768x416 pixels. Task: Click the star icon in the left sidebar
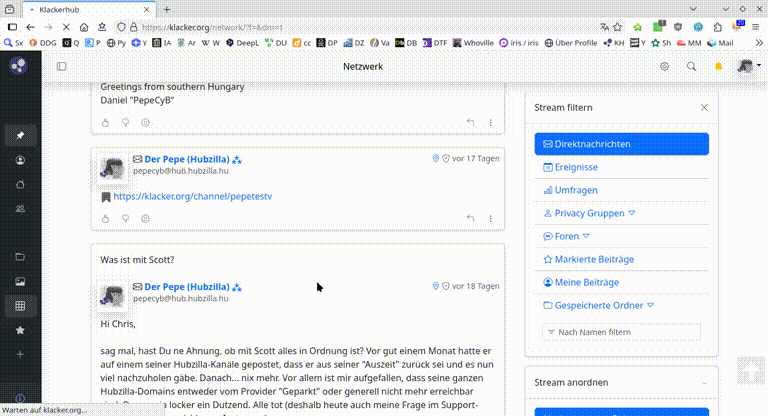pos(20,330)
